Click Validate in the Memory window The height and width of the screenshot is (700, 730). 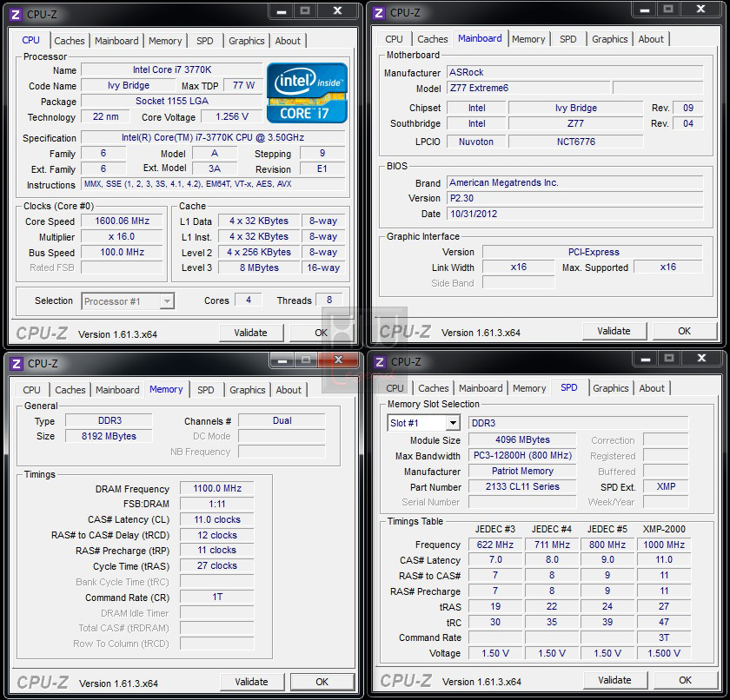251,682
